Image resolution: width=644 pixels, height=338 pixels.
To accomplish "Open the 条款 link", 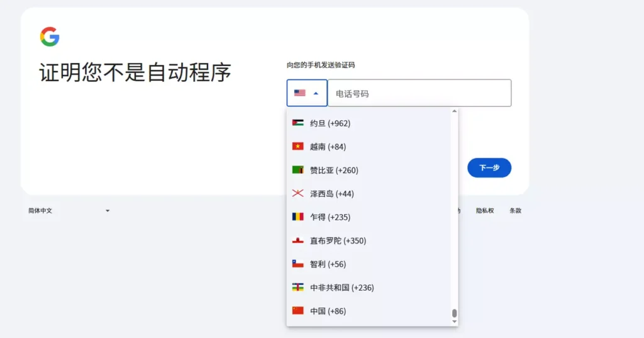I will click(515, 210).
